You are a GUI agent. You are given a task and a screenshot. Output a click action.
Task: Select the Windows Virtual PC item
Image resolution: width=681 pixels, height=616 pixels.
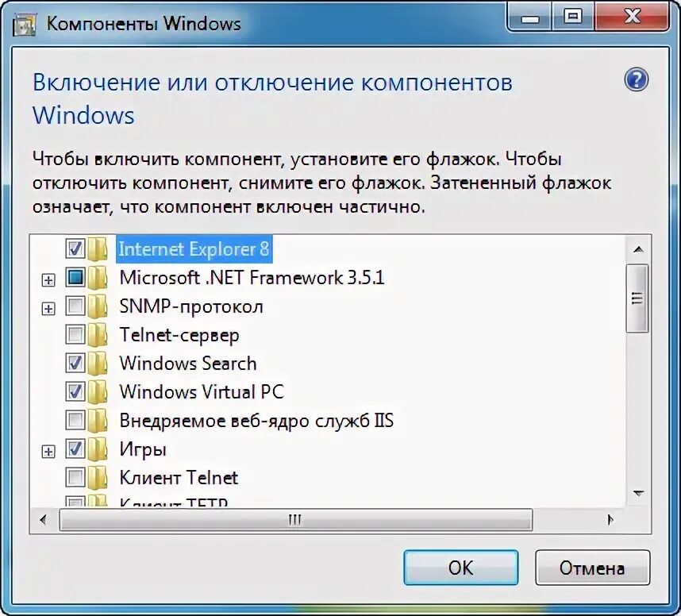pyautogui.click(x=202, y=392)
